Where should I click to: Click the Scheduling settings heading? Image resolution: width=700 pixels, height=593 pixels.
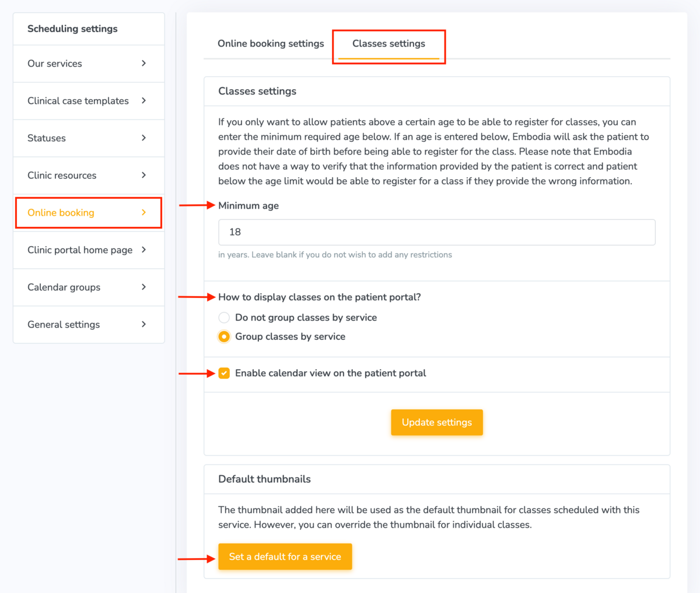(72, 28)
